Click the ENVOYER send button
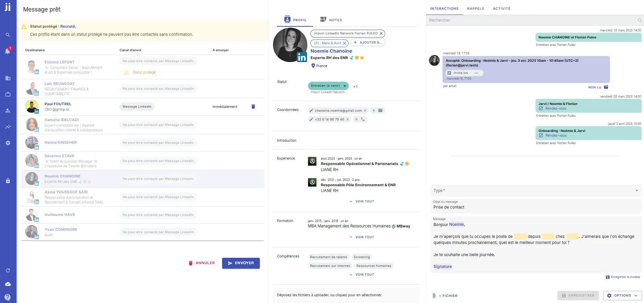 pos(241,263)
